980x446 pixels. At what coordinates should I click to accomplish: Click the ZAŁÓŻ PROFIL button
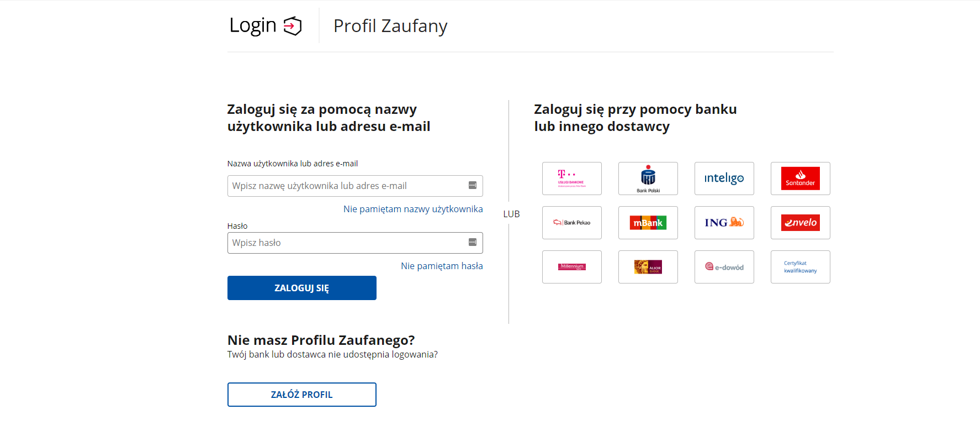(x=301, y=395)
